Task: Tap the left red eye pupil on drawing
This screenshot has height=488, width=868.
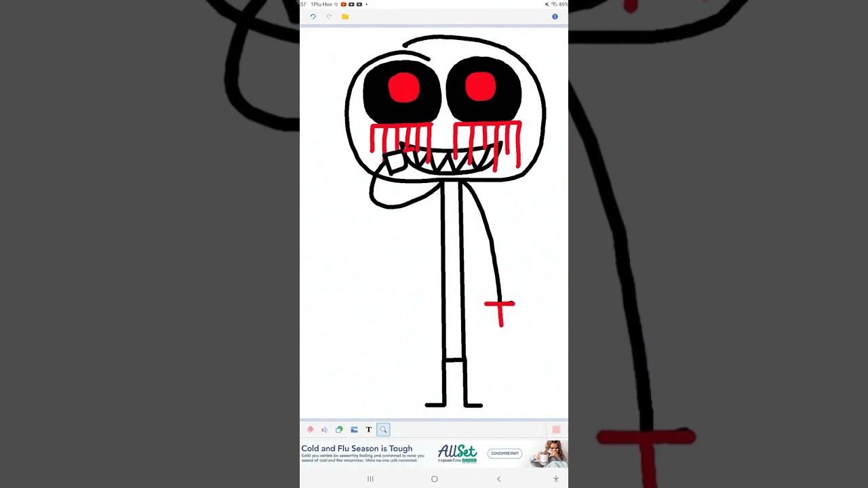Action: click(x=404, y=88)
